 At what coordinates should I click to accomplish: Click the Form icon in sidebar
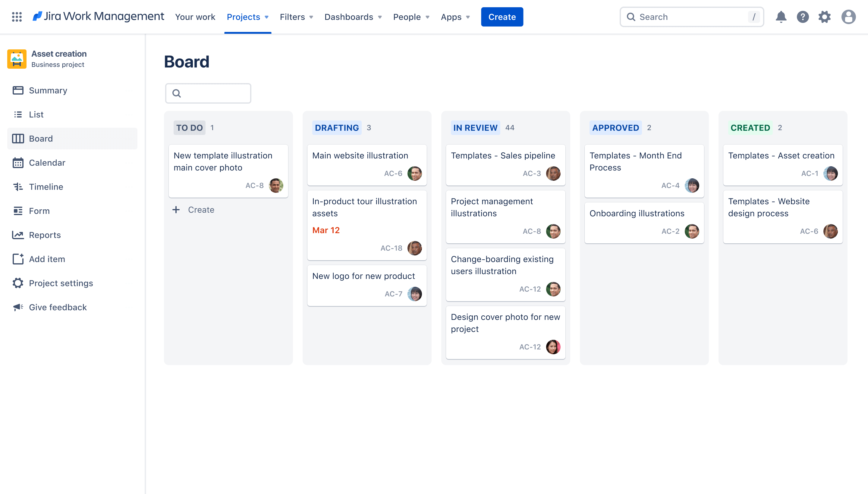pyautogui.click(x=17, y=211)
